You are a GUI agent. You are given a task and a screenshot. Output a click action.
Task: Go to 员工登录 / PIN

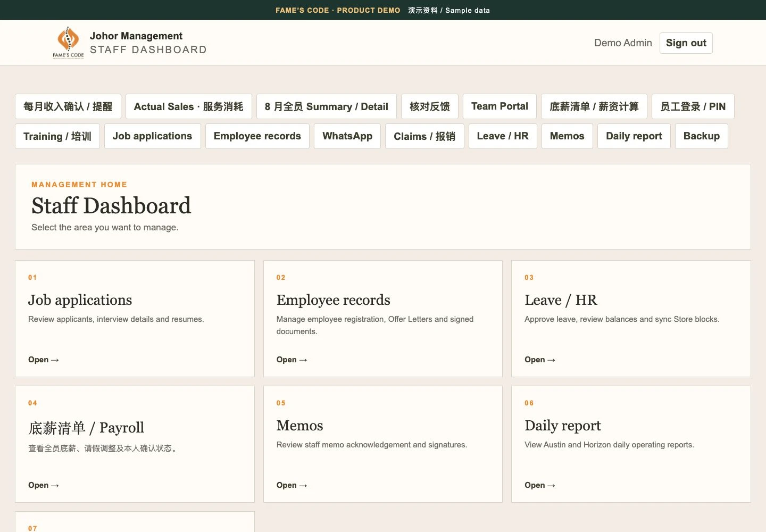coord(693,106)
